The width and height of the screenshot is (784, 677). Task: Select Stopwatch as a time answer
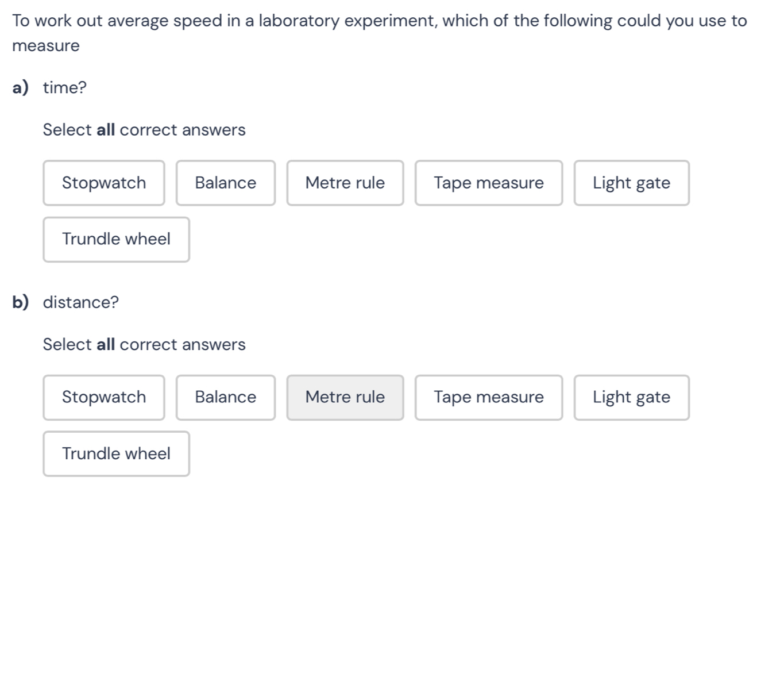point(103,183)
